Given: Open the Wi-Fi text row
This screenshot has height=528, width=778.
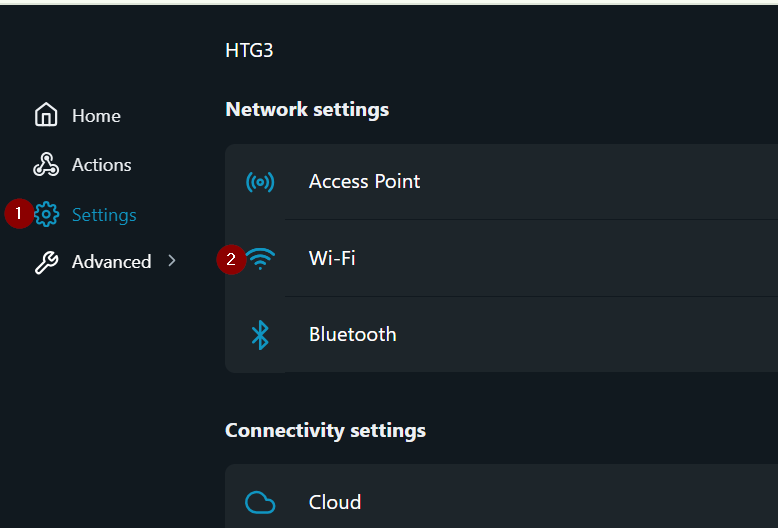Looking at the screenshot, I should (332, 258).
